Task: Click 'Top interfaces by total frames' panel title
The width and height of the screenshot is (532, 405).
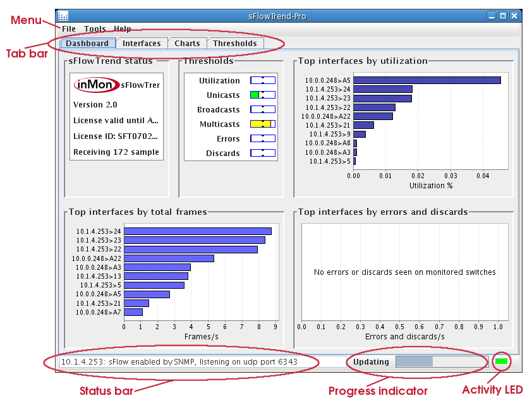Action: click(x=138, y=212)
